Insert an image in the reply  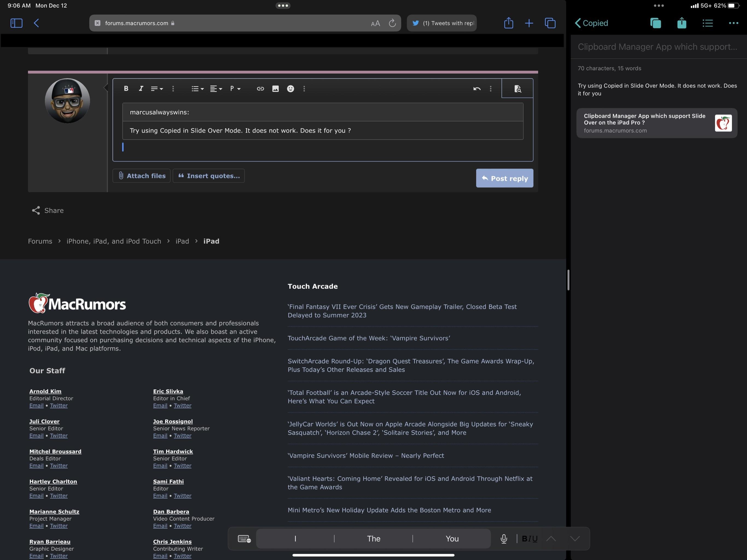275,88
